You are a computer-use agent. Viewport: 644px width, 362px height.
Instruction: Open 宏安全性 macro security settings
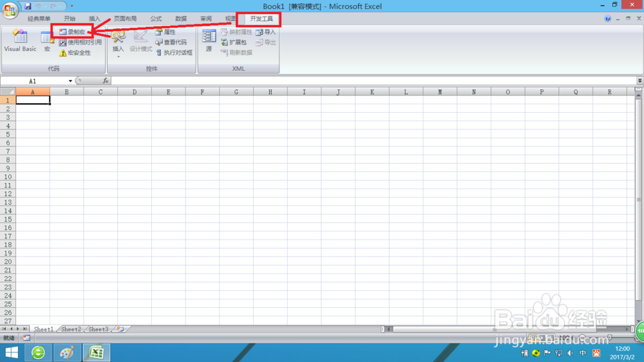(75, 53)
